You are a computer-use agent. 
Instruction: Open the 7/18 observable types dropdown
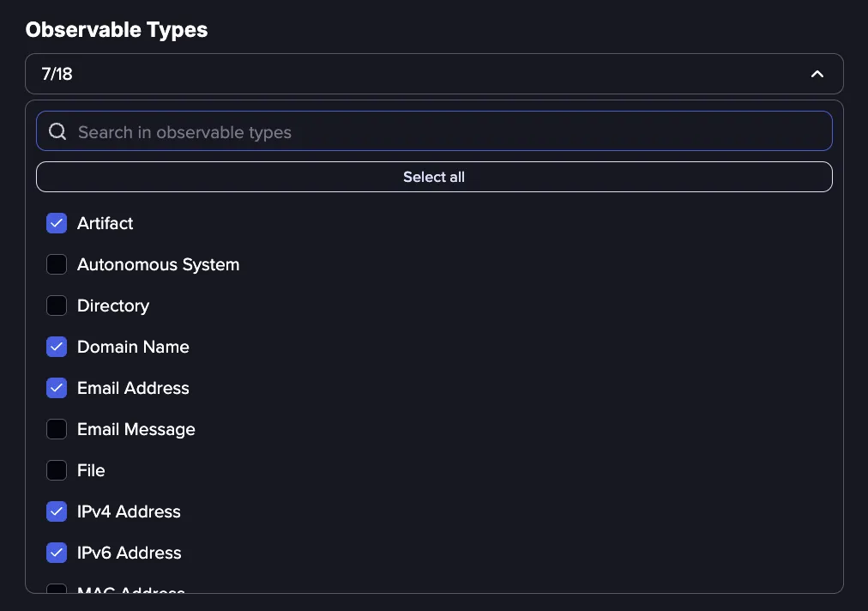tap(434, 74)
